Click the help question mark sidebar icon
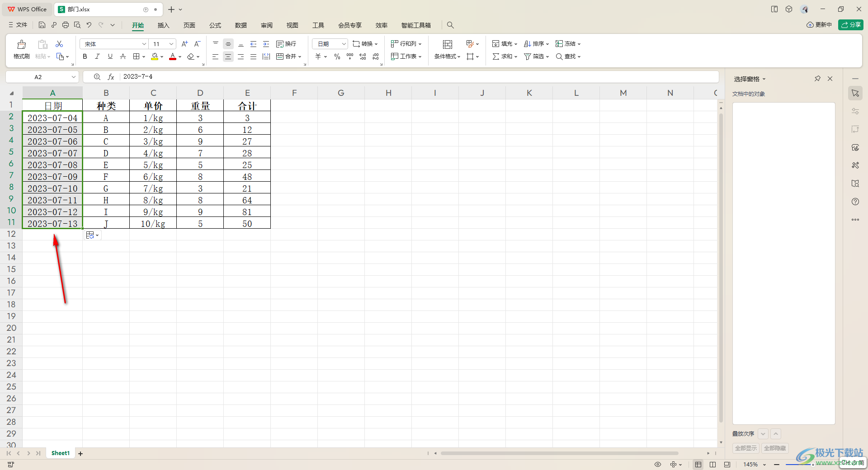 coord(855,202)
